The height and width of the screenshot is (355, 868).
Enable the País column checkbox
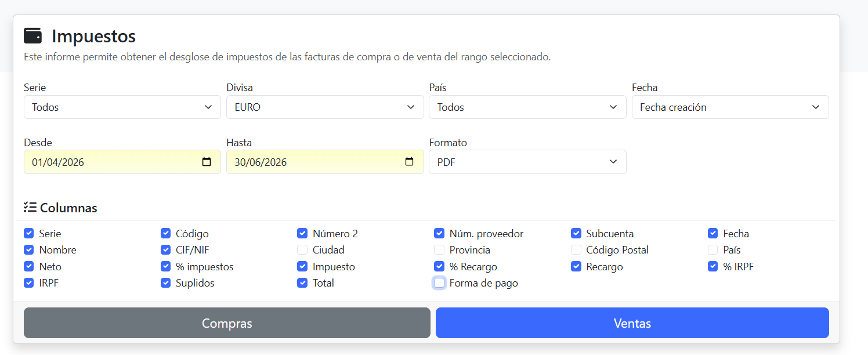[713, 250]
